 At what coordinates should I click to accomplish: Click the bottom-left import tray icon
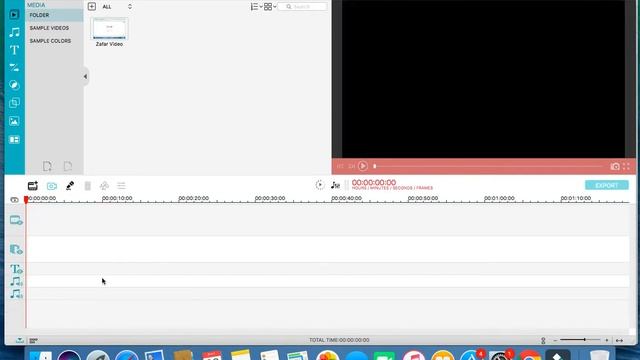20,340
